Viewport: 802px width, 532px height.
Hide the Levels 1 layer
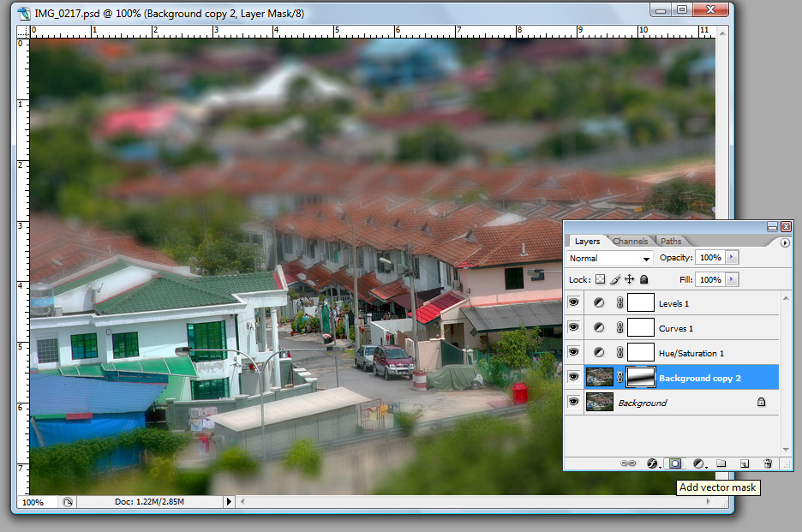pyautogui.click(x=573, y=303)
